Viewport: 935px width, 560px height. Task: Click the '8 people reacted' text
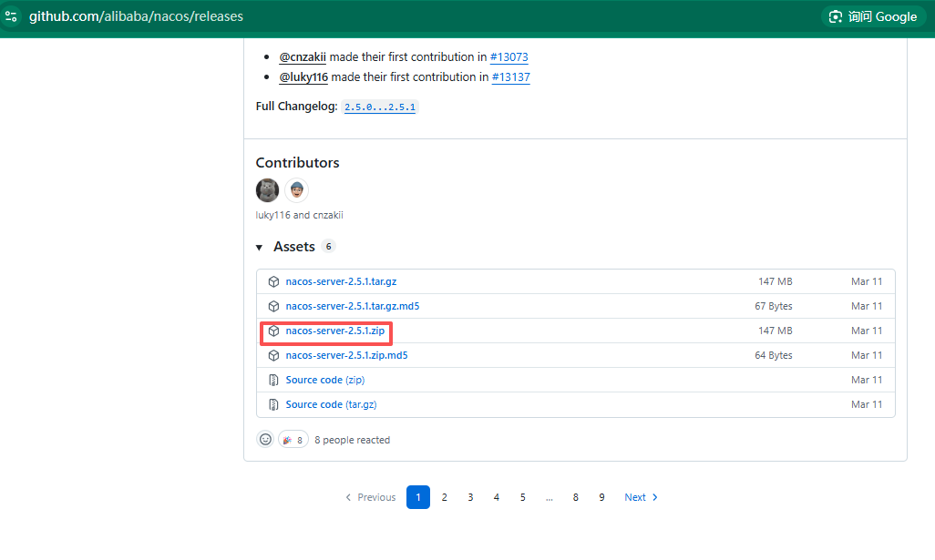[353, 440]
